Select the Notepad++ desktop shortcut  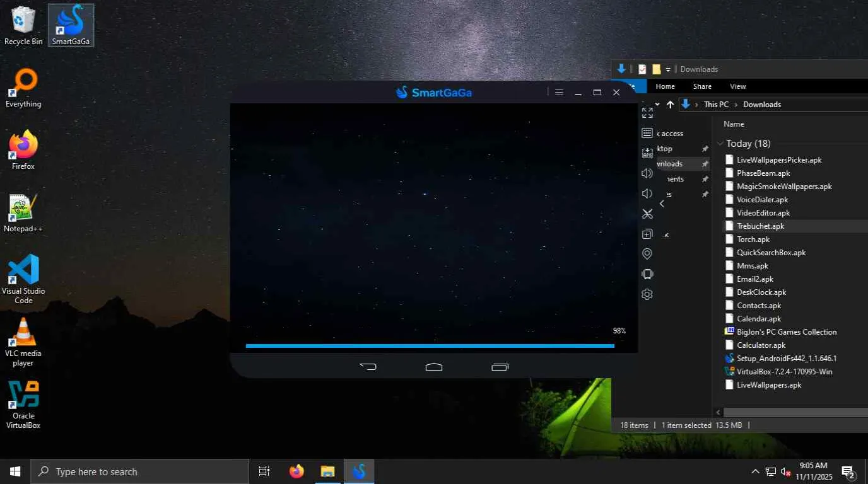point(23,214)
